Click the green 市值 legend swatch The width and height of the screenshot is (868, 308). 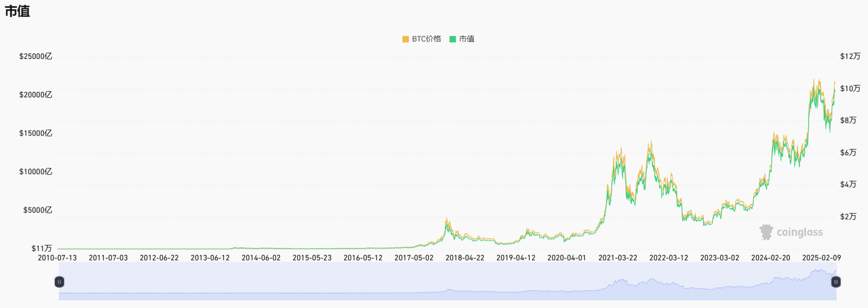(453, 39)
